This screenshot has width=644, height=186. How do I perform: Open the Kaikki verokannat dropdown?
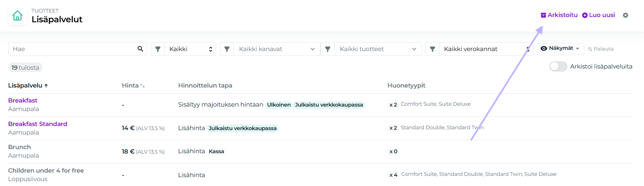click(x=486, y=49)
